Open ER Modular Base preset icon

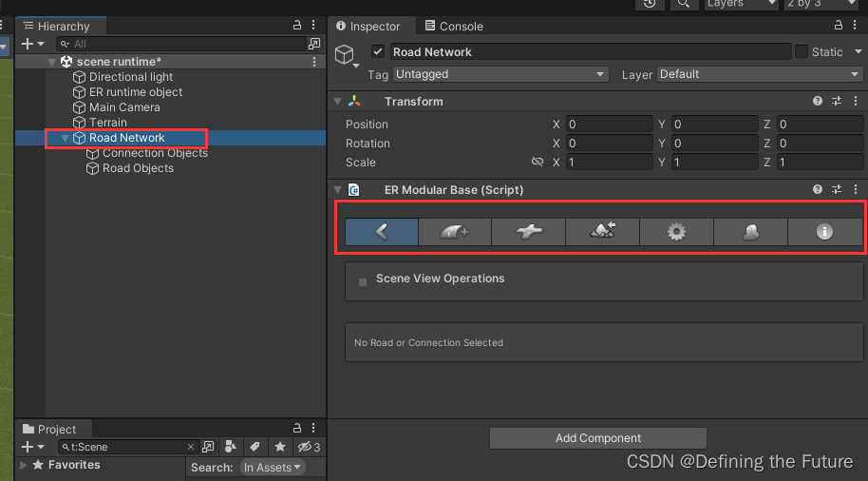coord(837,189)
